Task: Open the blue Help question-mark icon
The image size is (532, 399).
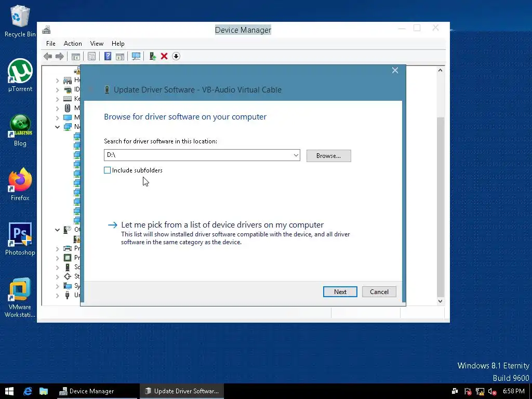Action: [108, 56]
